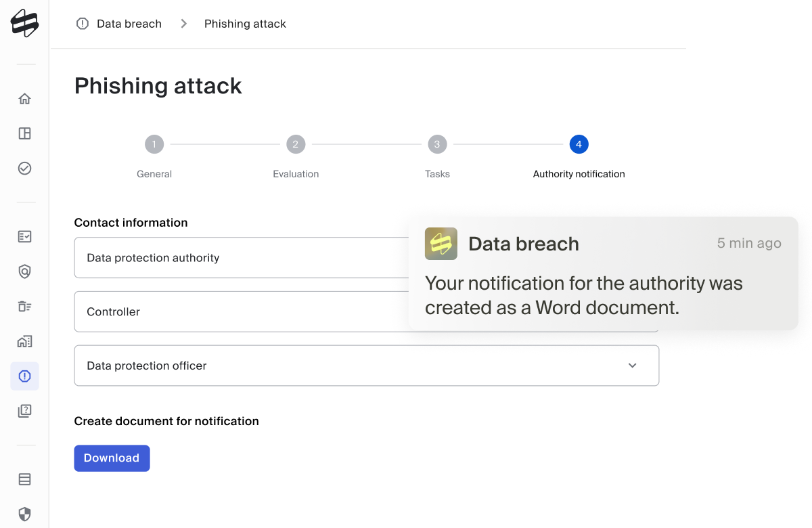Expand the Data protection officer section
812x528 pixels.
(367, 366)
